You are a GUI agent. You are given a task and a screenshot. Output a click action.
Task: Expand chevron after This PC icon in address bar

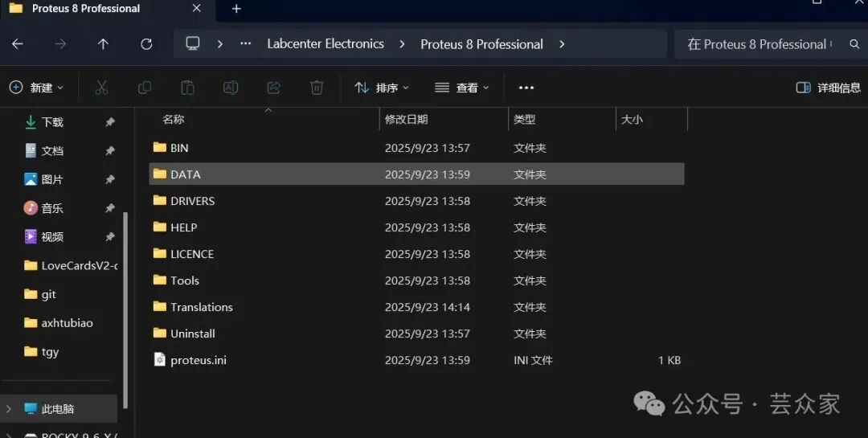(x=219, y=43)
